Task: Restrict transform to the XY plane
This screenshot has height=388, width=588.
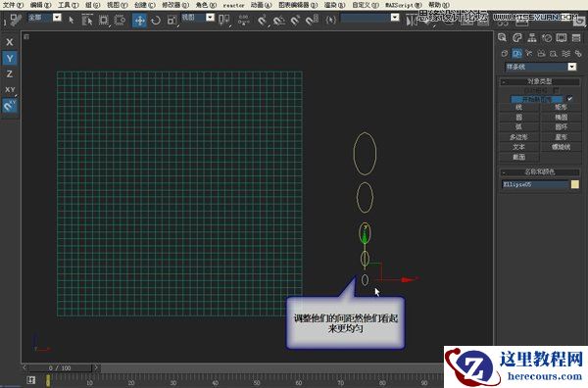Action: pyautogui.click(x=10, y=90)
